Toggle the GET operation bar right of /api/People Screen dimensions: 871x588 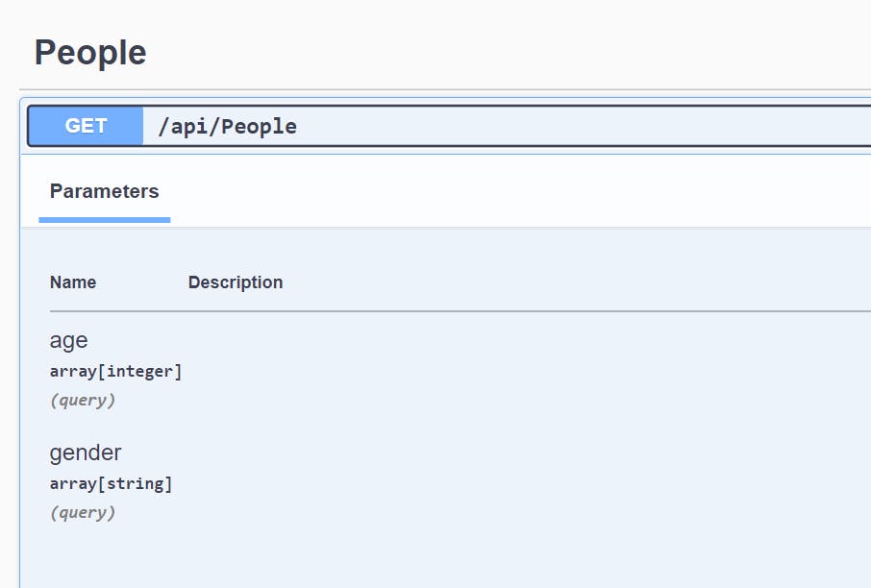coord(584,126)
